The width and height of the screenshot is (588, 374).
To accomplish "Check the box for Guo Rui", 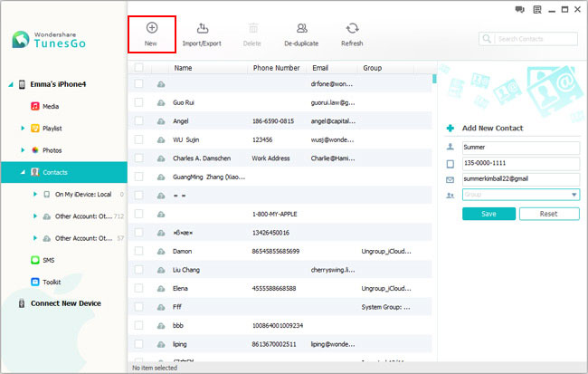I will (x=138, y=102).
